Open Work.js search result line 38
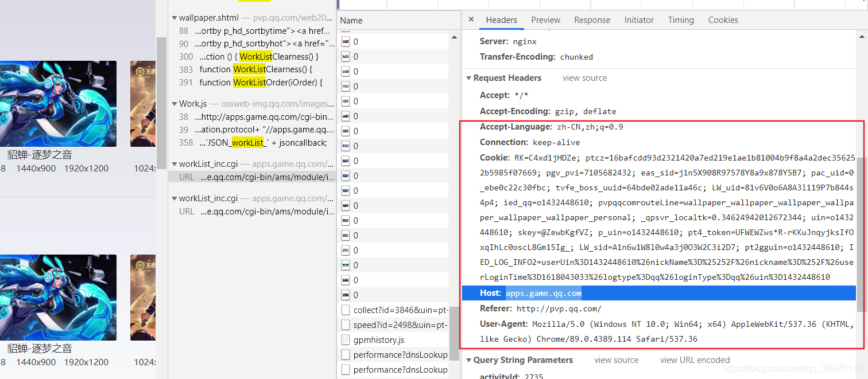Image resolution: width=868 pixels, height=379 pixels. tap(252, 117)
